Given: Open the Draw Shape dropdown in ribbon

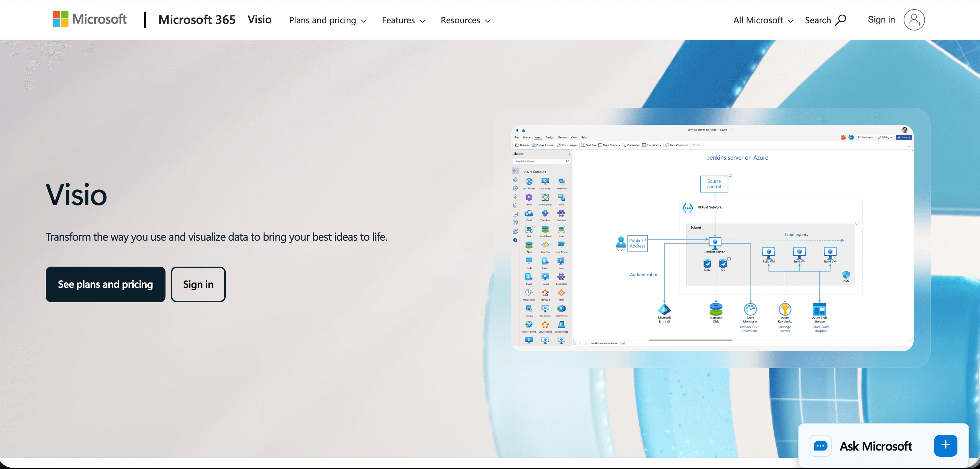Looking at the screenshot, I should tap(609, 145).
